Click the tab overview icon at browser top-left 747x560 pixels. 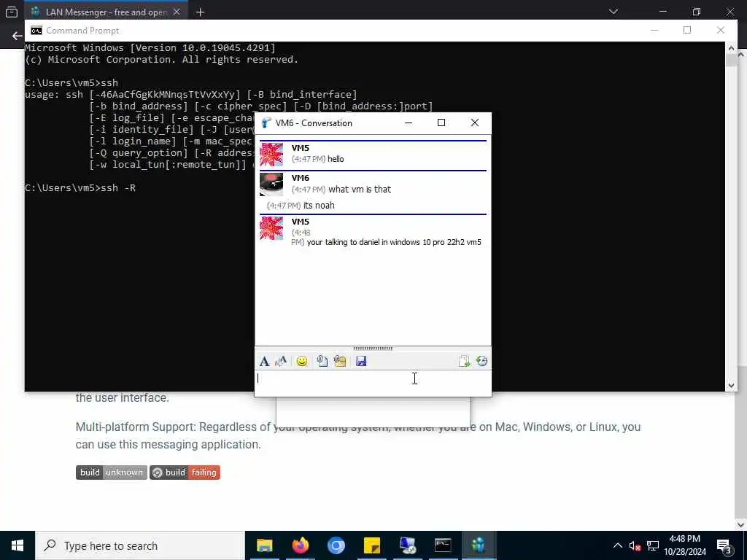pyautogui.click(x=12, y=12)
